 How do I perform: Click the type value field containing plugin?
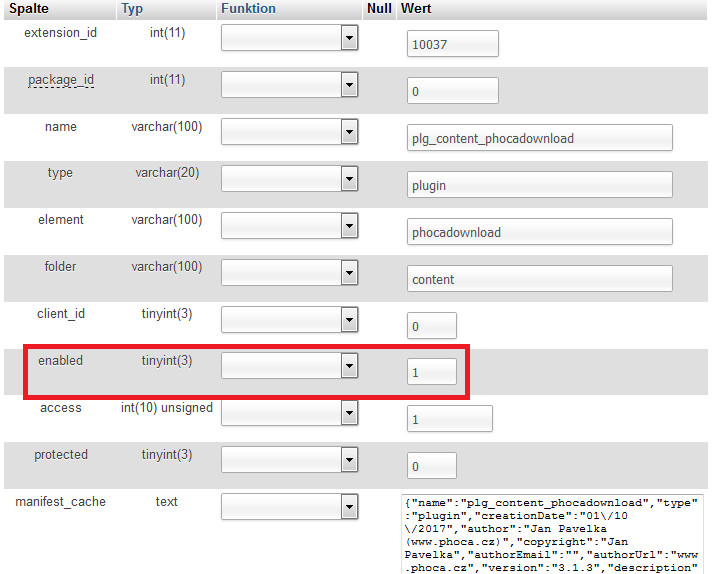[x=539, y=185]
